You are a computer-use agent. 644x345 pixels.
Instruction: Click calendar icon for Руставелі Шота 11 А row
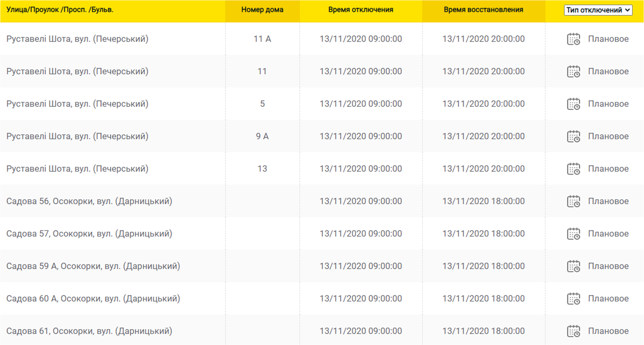click(x=573, y=39)
